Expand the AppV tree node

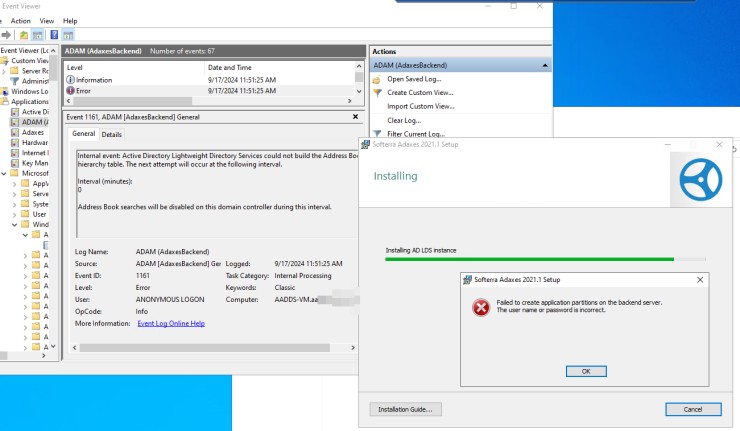coord(15,184)
